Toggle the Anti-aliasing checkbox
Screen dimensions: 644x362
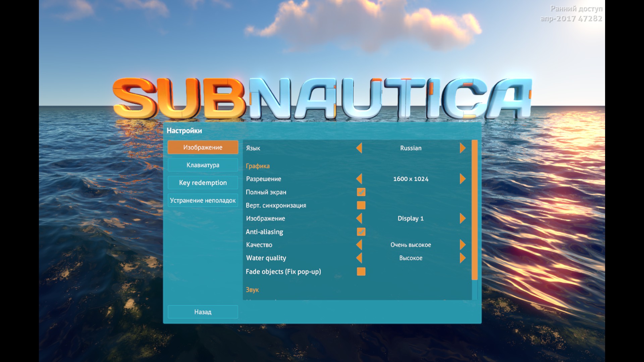pyautogui.click(x=361, y=232)
